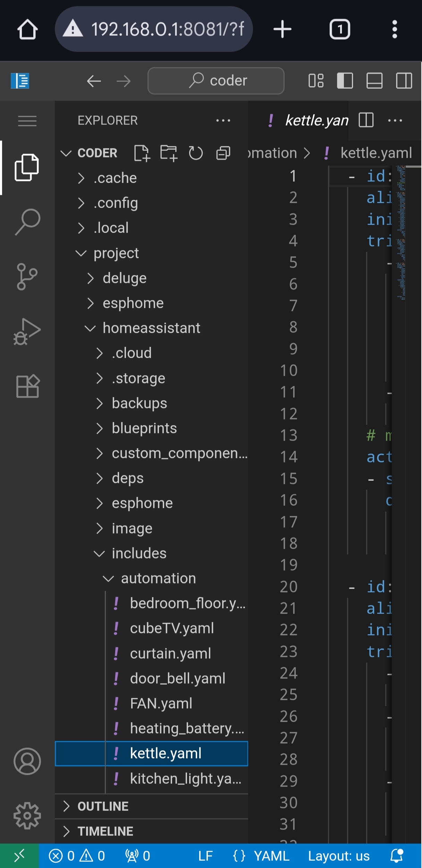
Task: Expand the OUTLINE section
Action: 103,806
